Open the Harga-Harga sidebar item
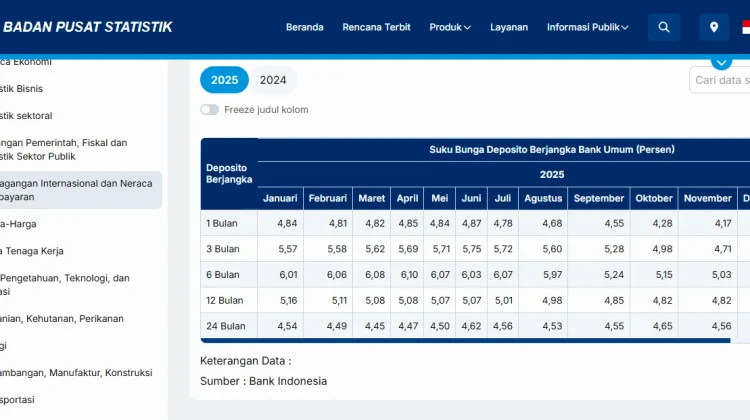 [18, 224]
